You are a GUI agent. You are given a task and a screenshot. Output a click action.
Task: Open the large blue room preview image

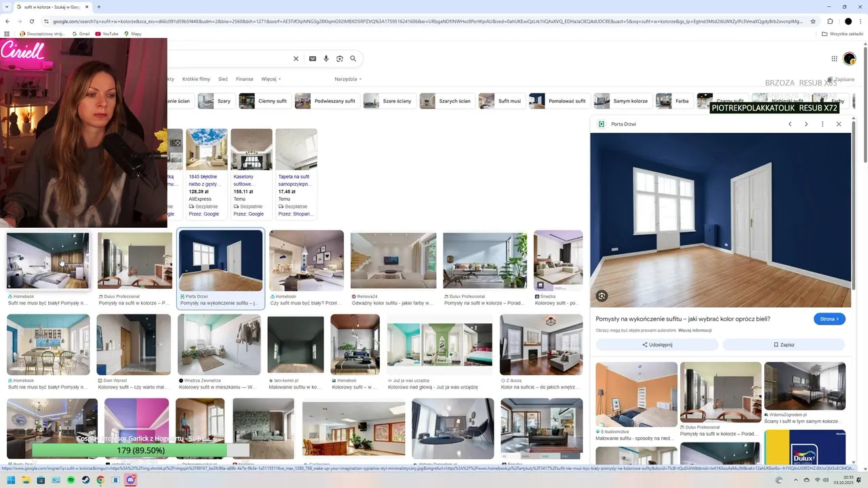[720, 220]
